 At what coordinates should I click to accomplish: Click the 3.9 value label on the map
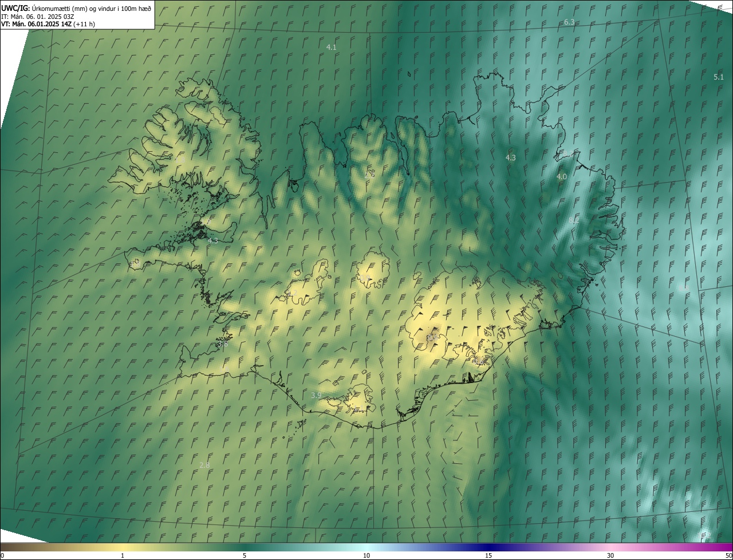[316, 395]
